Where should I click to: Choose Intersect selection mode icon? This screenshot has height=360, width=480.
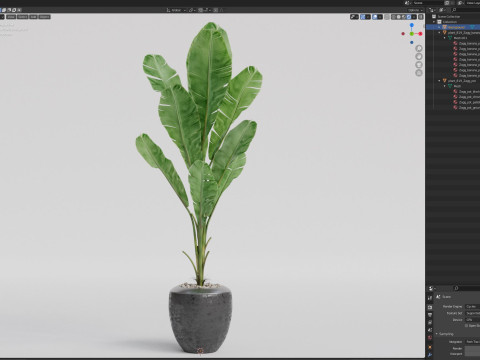pos(19,10)
